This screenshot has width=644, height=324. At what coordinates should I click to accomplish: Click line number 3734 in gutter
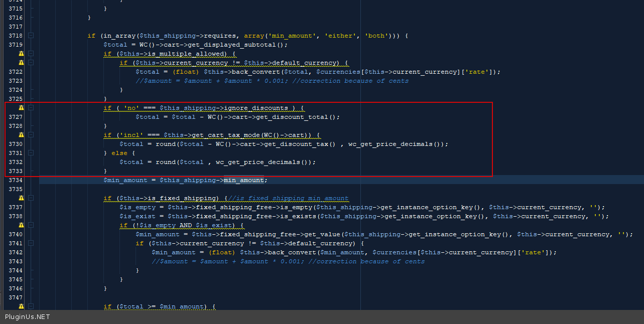(15, 180)
